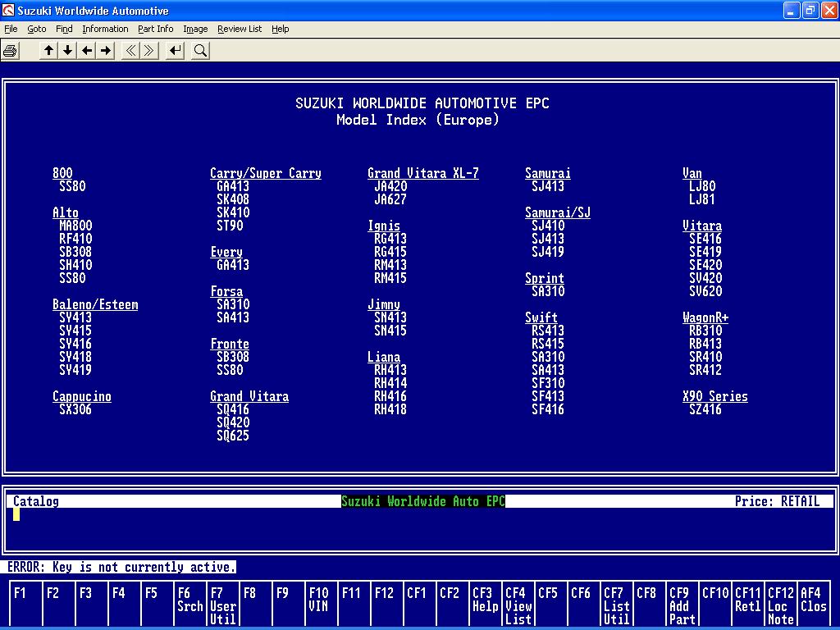Click the CF12 Loc Note key button

pyautogui.click(x=780, y=604)
